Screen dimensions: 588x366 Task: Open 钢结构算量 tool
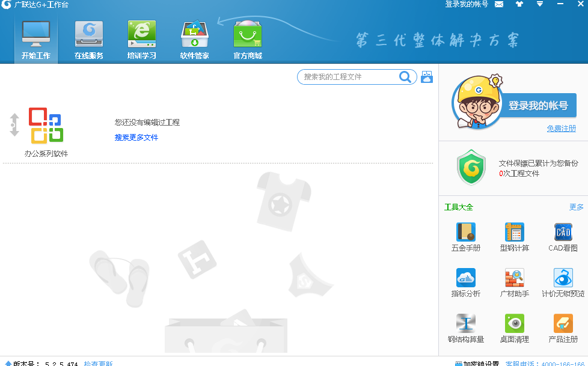pos(466,329)
